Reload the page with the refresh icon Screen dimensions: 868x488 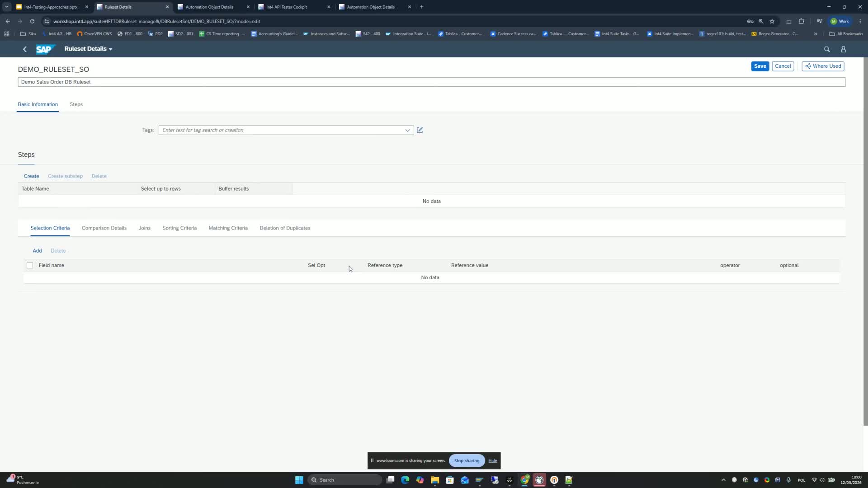pos(32,21)
